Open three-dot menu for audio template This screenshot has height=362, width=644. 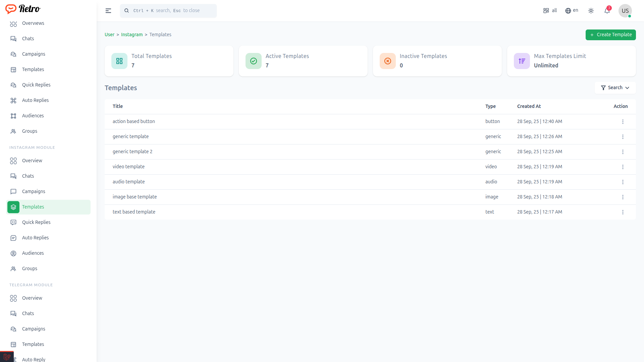point(623,182)
